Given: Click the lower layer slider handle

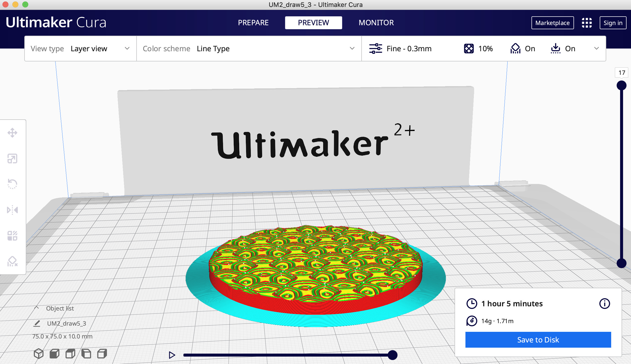Looking at the screenshot, I should pyautogui.click(x=621, y=263).
